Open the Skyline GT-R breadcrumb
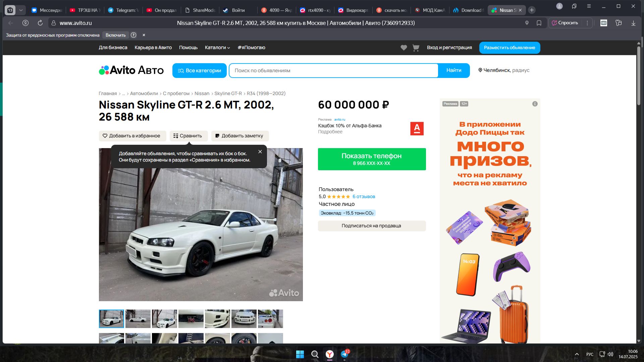Viewport: 644px width, 362px height. 228,94
